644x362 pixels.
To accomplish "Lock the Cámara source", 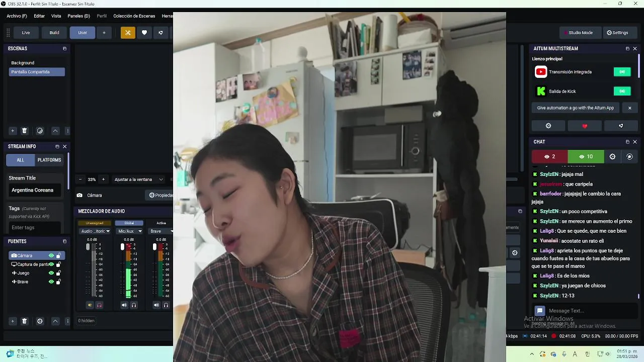I will point(58,255).
